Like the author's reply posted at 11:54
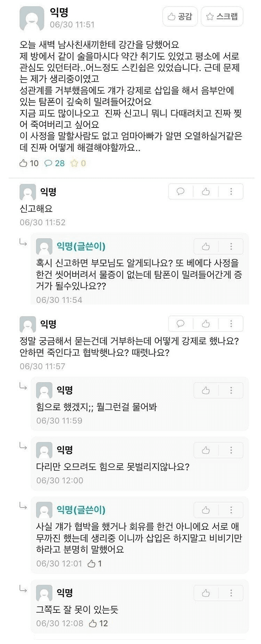 (x=206, y=247)
